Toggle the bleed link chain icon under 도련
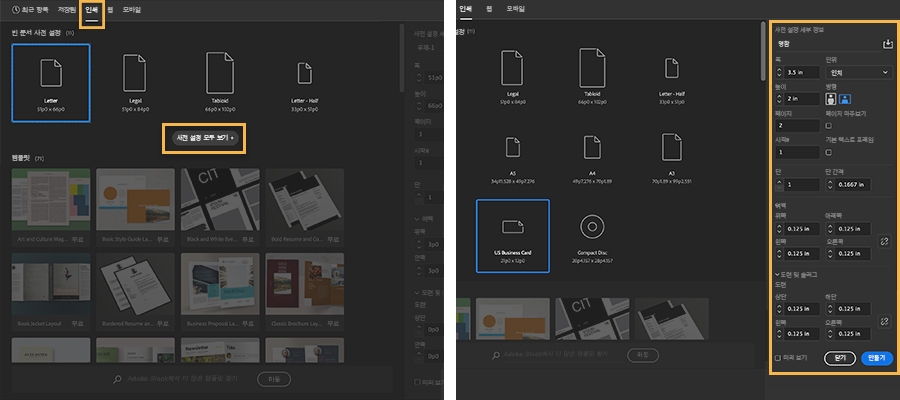The image size is (900, 400). click(884, 321)
